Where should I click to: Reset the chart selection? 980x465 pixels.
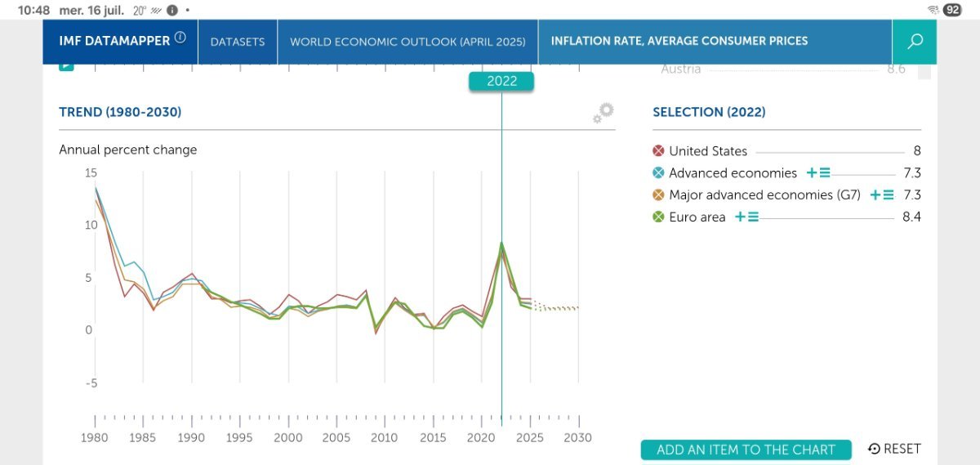(x=894, y=449)
